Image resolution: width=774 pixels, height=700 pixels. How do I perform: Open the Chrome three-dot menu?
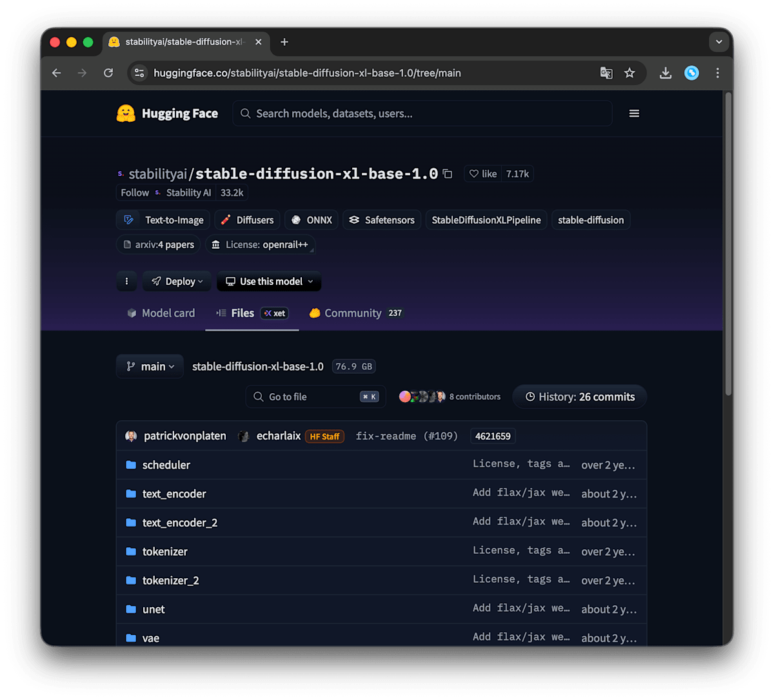[x=717, y=73]
